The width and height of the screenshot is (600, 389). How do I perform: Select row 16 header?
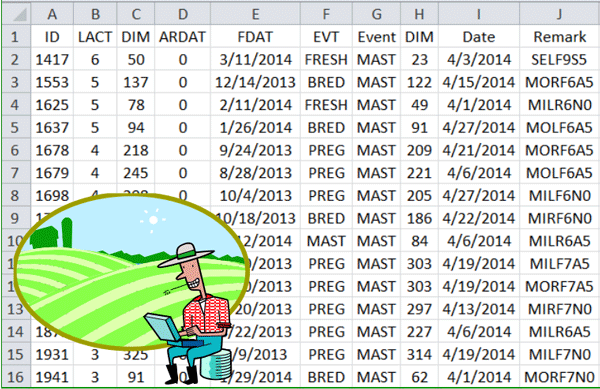click(x=16, y=377)
